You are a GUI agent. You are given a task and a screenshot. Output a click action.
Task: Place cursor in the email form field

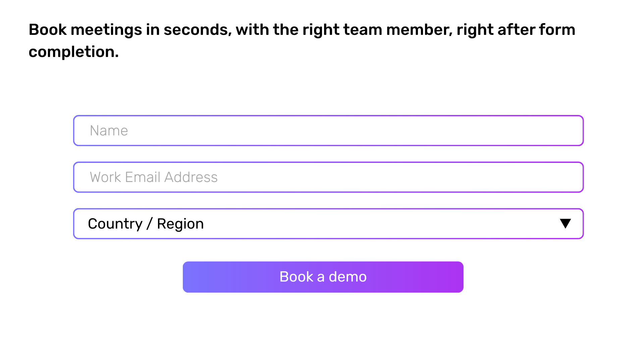click(328, 177)
